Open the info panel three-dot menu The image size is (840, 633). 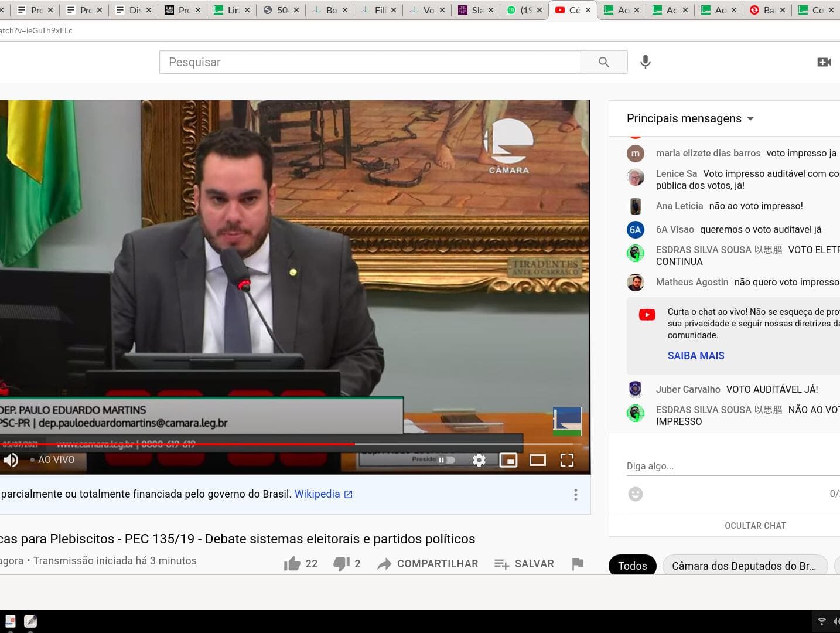tap(575, 495)
